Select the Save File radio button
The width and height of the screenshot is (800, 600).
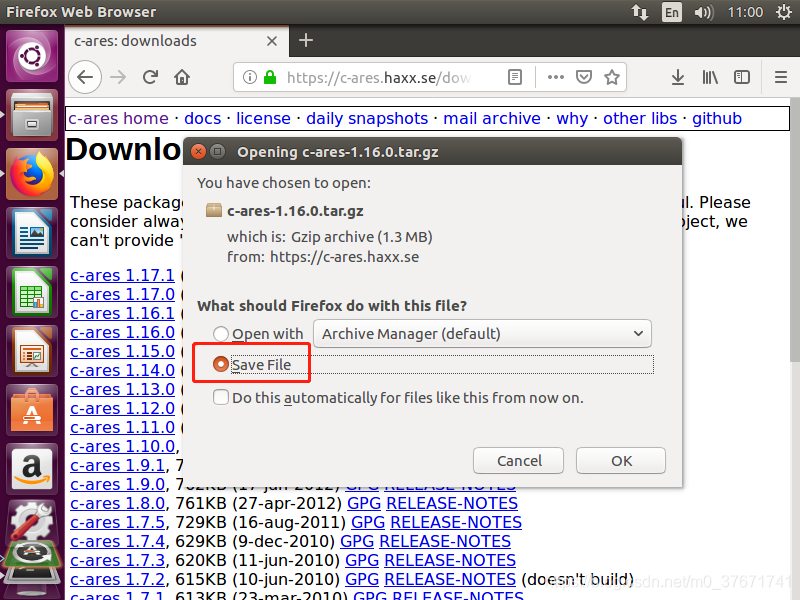pyautogui.click(x=220, y=364)
